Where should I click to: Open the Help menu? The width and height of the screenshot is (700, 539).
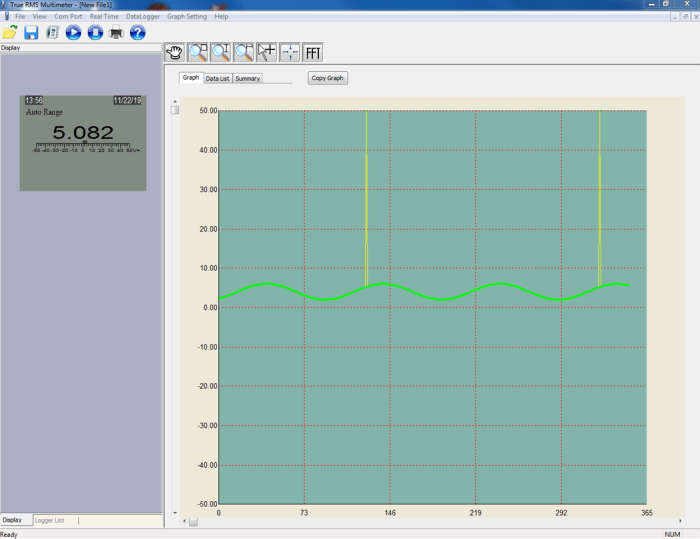pos(221,16)
